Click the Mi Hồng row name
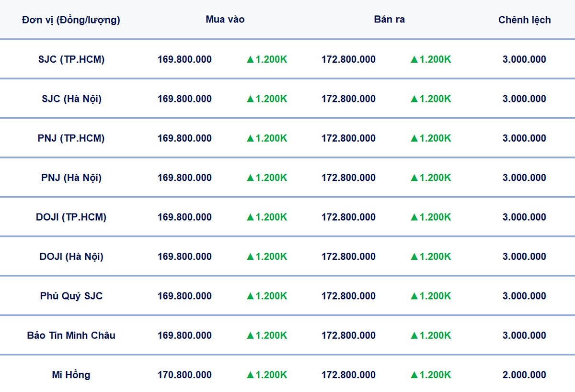575x392 pixels. click(71, 375)
